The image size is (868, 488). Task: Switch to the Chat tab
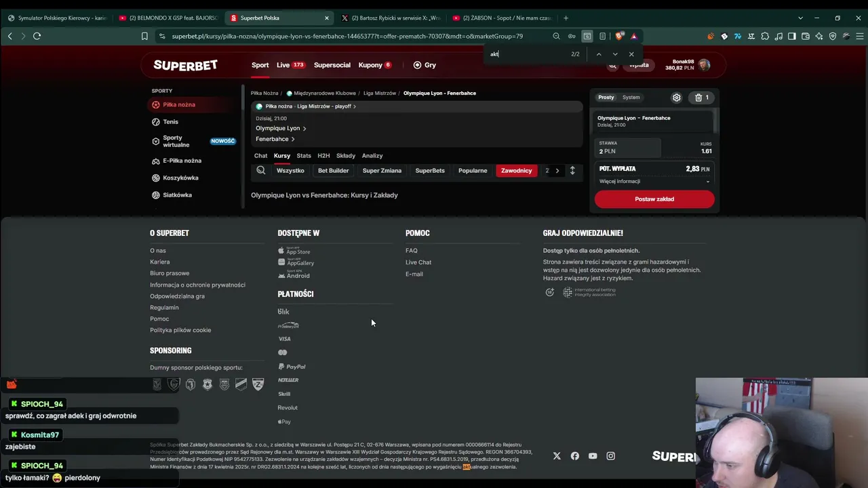[260, 156]
